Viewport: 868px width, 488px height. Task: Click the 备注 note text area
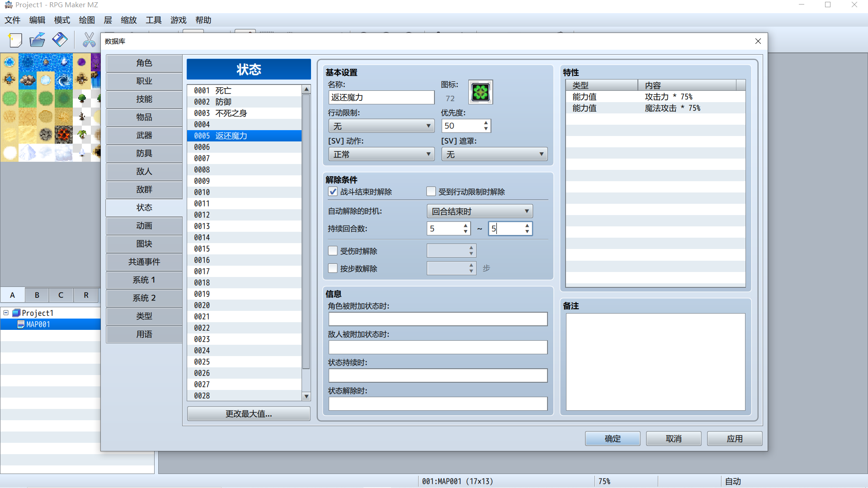point(656,362)
